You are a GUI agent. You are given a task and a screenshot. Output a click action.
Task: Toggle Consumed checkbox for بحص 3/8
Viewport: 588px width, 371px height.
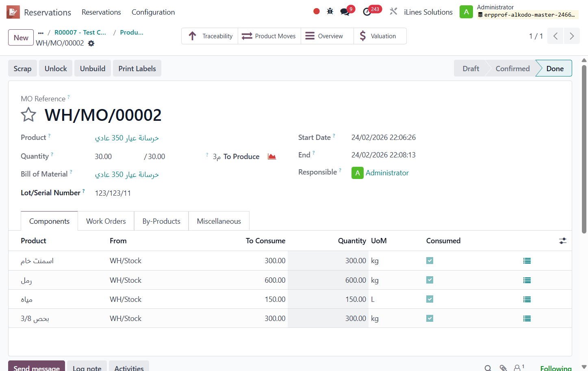430,318
